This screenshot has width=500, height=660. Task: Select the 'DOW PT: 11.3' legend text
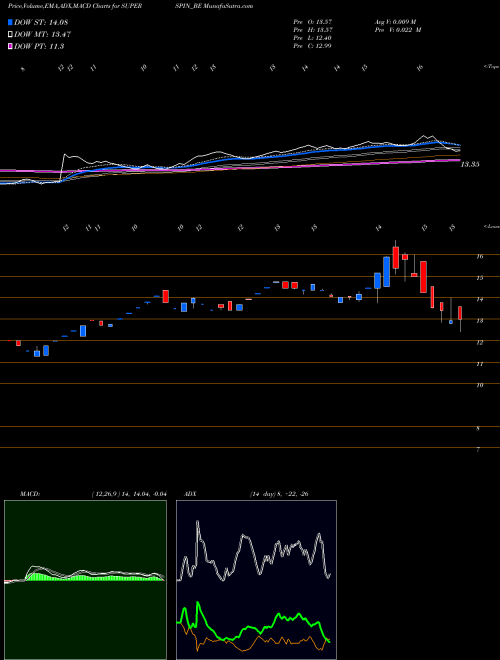tap(39, 46)
